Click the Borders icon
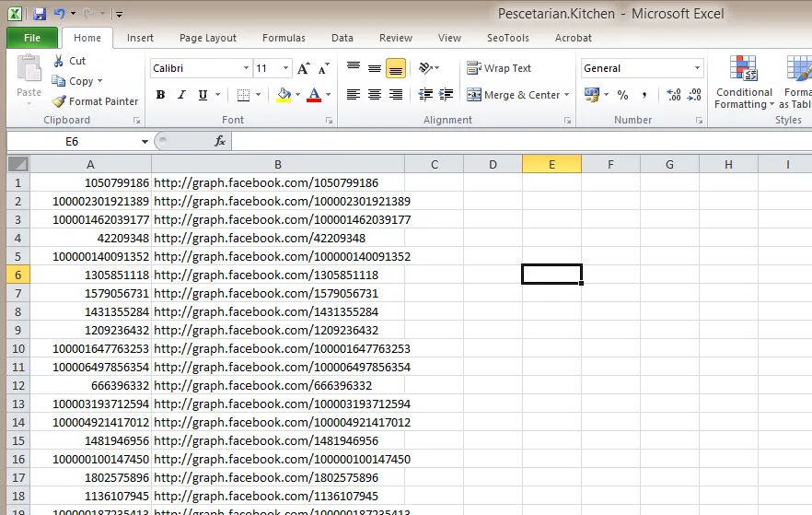This screenshot has height=515, width=812. click(x=243, y=95)
